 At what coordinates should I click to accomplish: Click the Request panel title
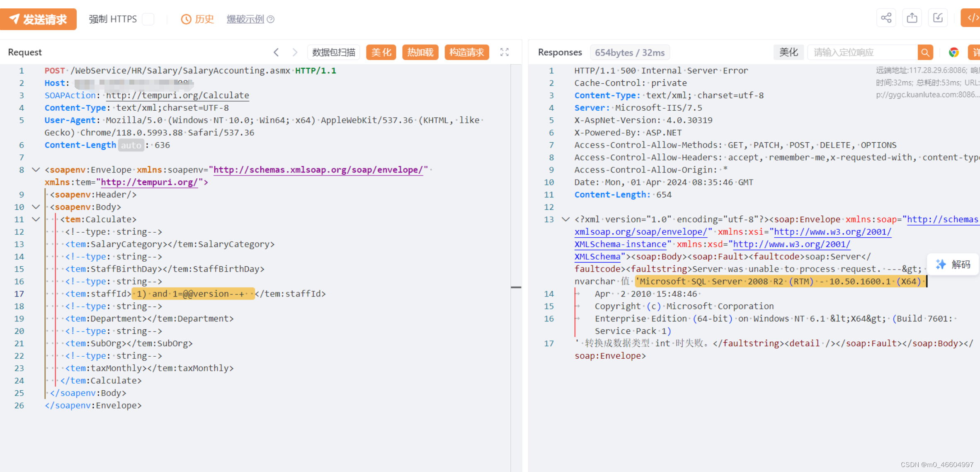click(x=25, y=52)
